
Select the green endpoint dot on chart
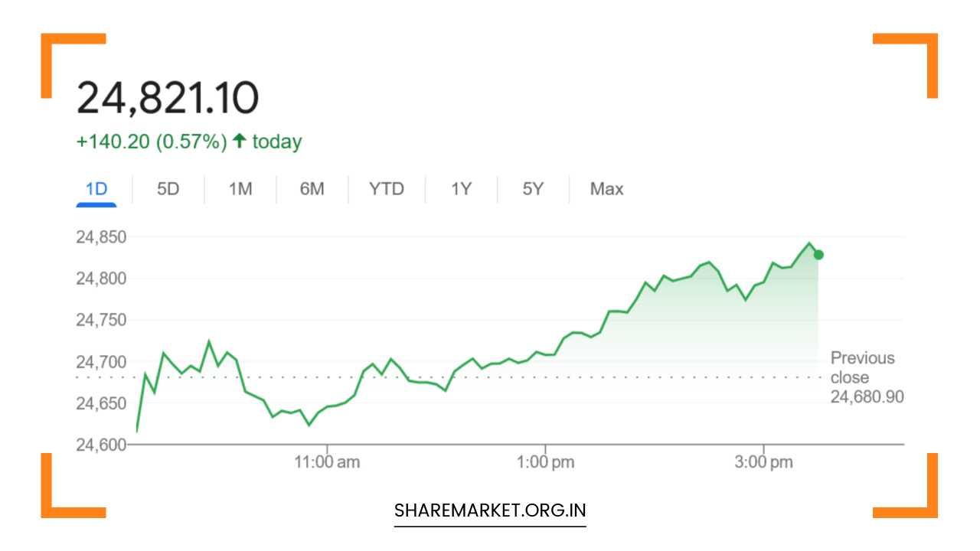(x=818, y=254)
